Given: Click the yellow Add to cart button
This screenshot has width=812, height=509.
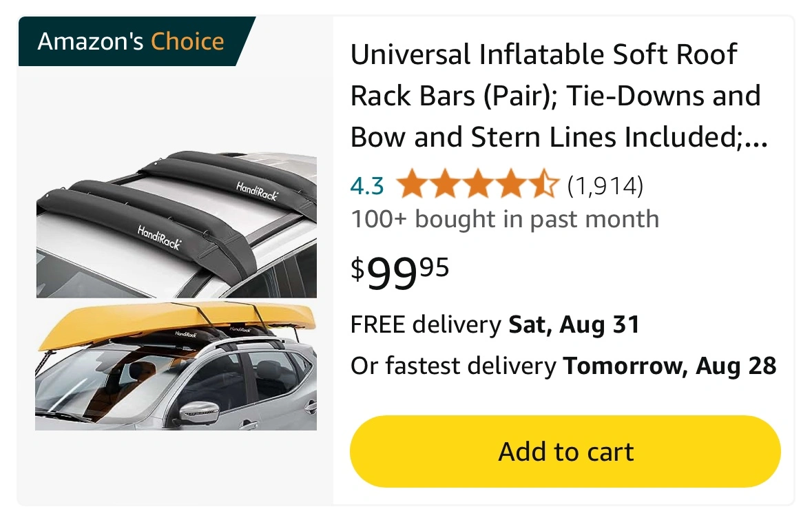Looking at the screenshot, I should pos(565,451).
